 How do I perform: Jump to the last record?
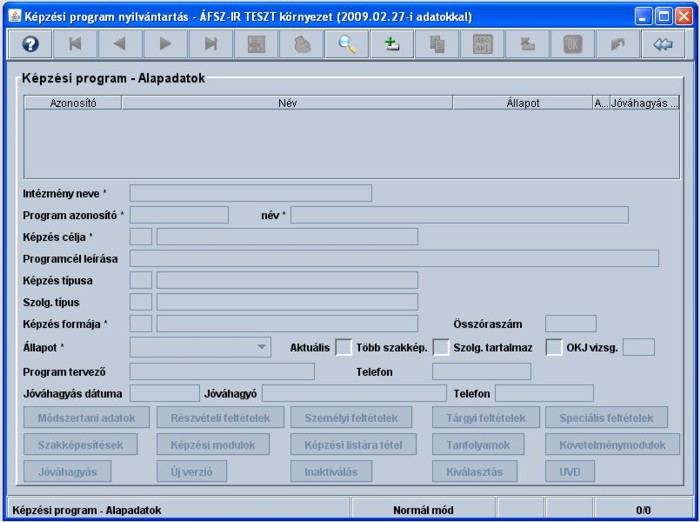click(x=211, y=44)
